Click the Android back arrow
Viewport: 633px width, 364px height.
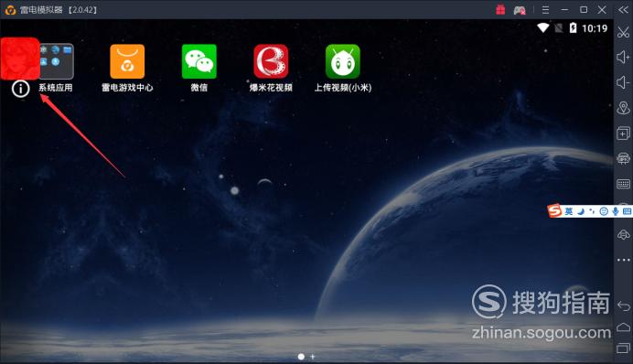coord(623,306)
